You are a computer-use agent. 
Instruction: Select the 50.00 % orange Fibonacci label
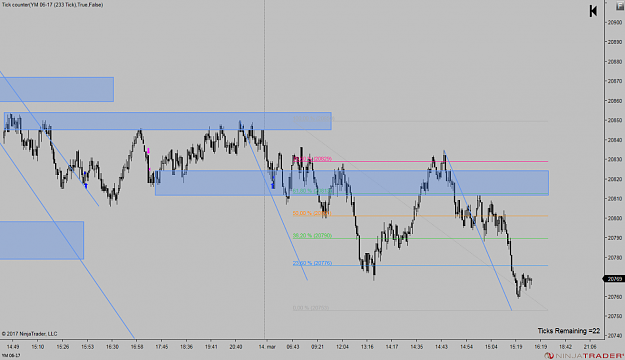[312, 214]
